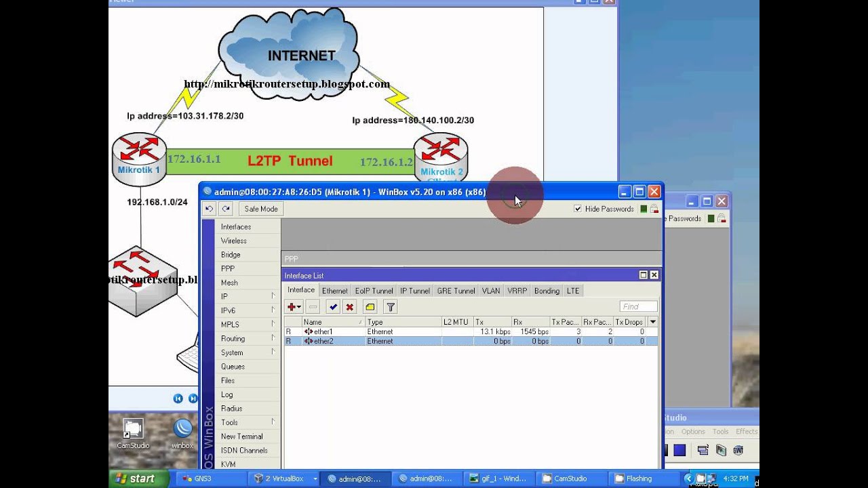Click the CamStudio options cube icon
868x488 pixels.
(x=721, y=450)
